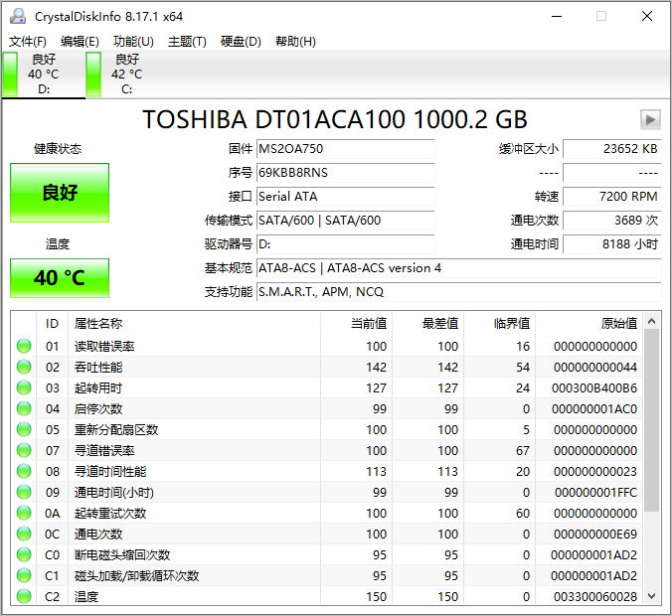Click green status indicator for row 05
This screenshot has width=672, height=616.
point(24,429)
